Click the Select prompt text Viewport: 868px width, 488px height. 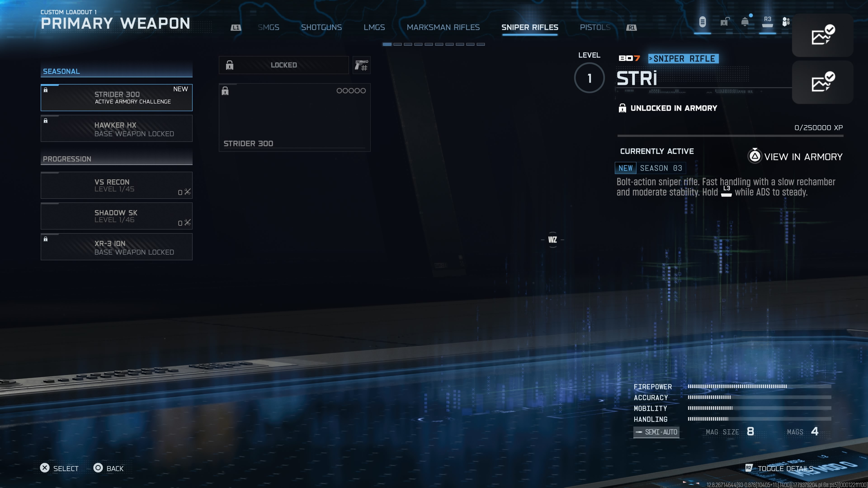(x=66, y=469)
